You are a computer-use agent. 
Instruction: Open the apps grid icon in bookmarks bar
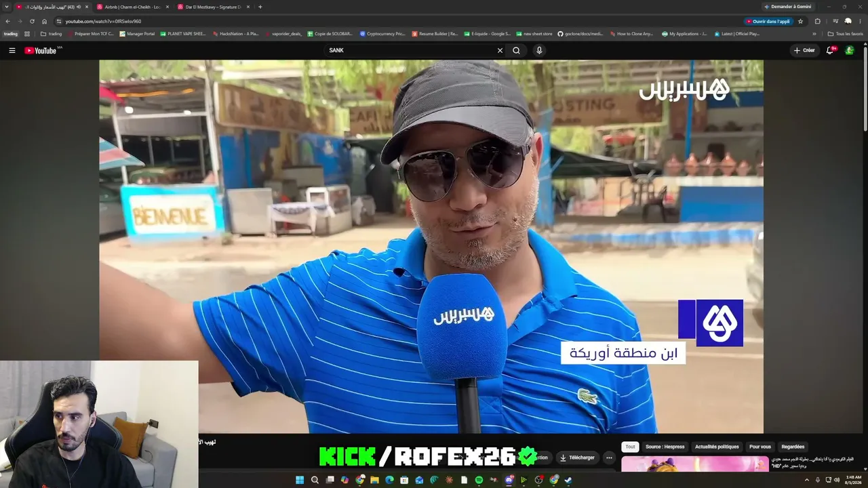point(28,33)
